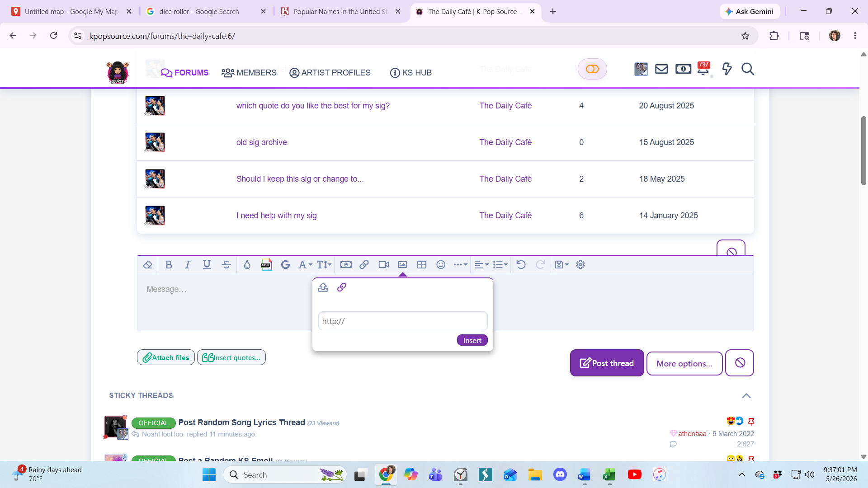Insert a link using the toolbar chain icon
The height and width of the screenshot is (488, 868).
(364, 265)
